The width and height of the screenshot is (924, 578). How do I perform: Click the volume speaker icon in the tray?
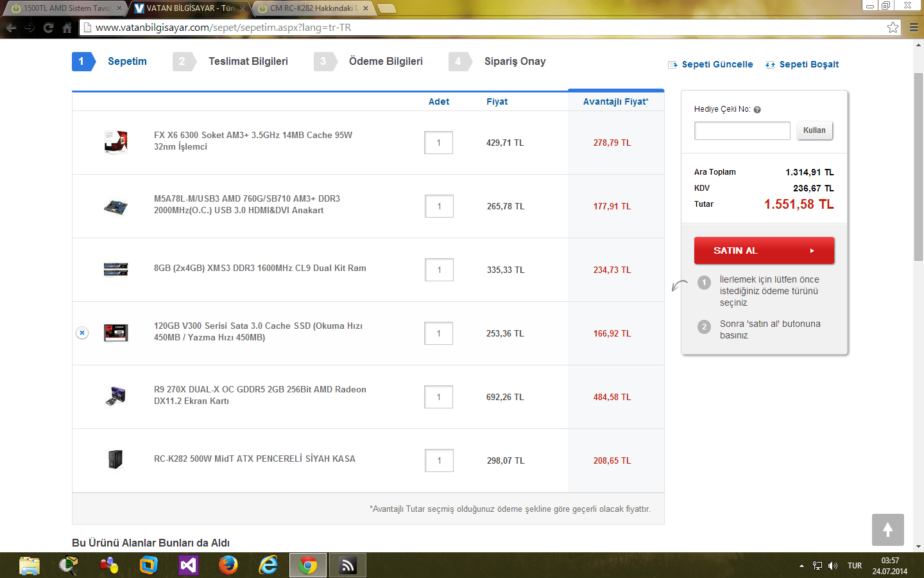[833, 566]
